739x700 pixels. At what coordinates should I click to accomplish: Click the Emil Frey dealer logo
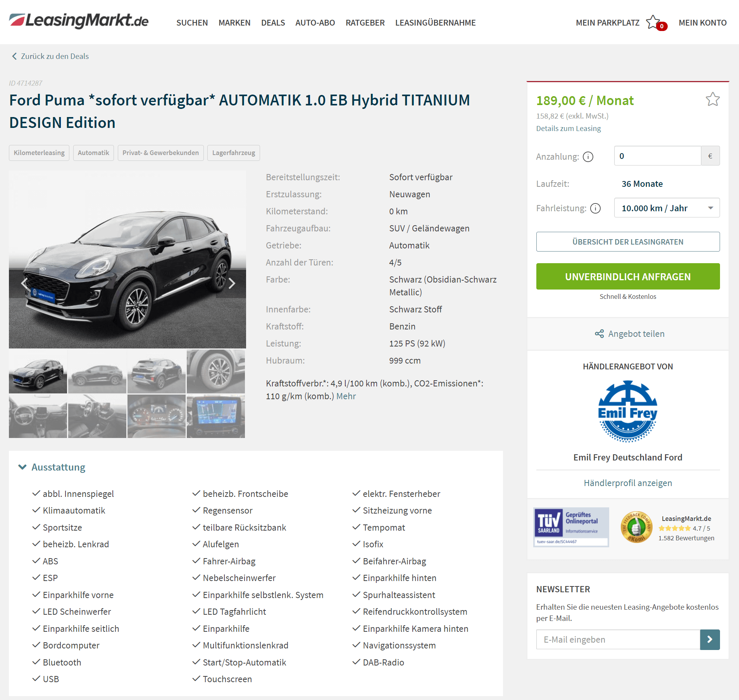coord(628,411)
